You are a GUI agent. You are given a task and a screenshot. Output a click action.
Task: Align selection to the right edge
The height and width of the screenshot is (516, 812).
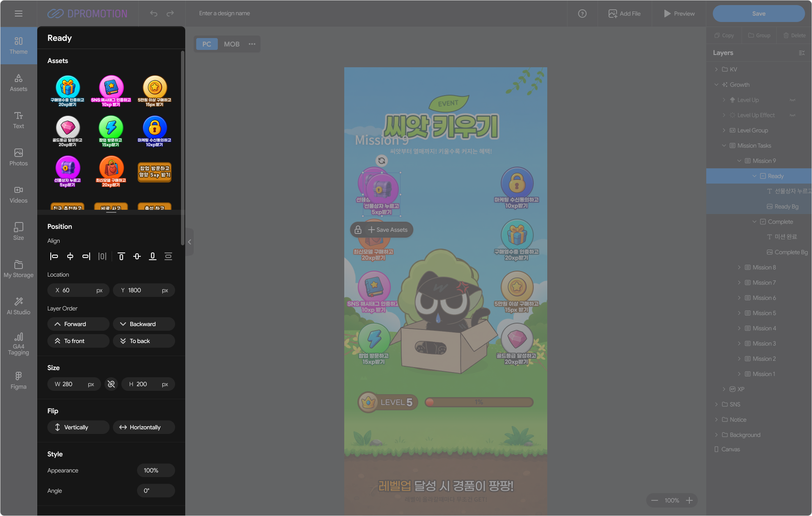[86, 256]
